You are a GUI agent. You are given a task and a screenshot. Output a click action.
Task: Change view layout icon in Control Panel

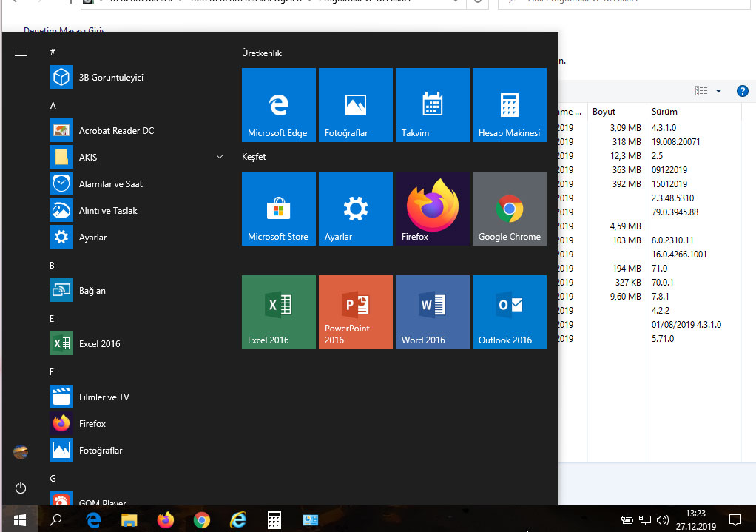[x=701, y=91]
